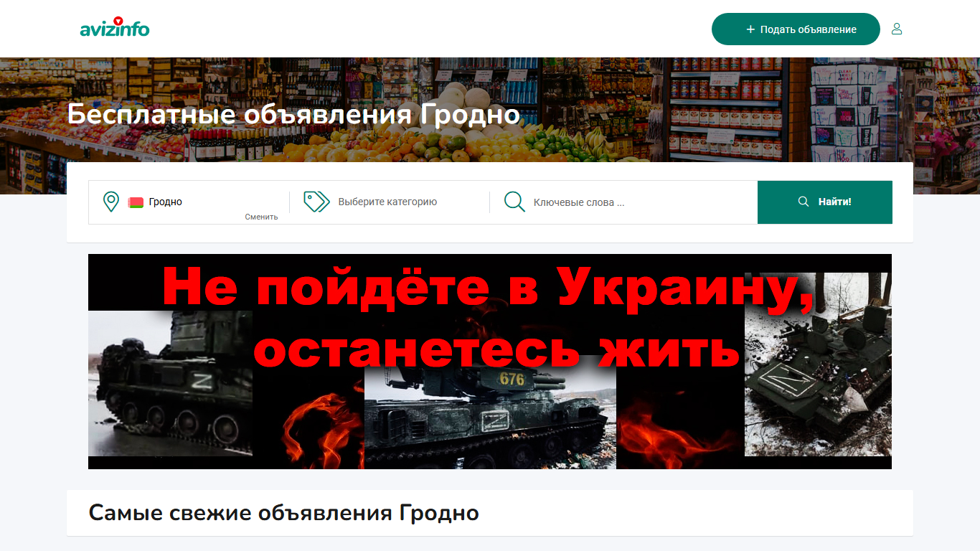Click the category tag icon
The image size is (980, 551).
316,202
